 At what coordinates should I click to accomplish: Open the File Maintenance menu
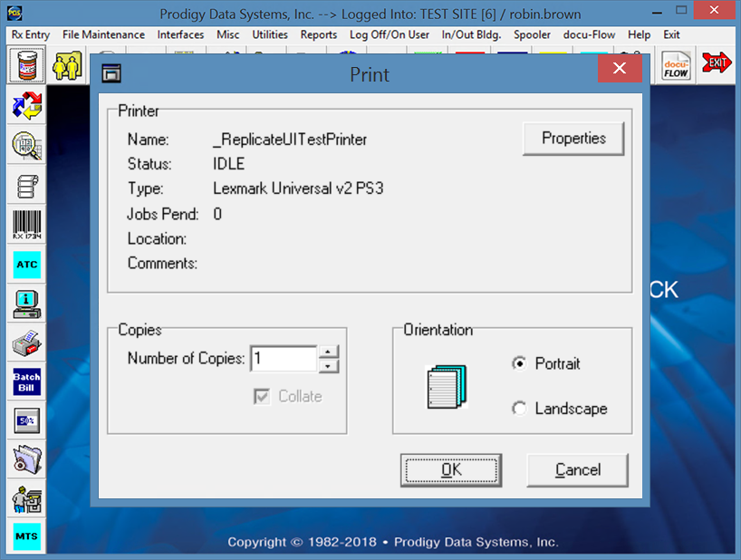(103, 34)
